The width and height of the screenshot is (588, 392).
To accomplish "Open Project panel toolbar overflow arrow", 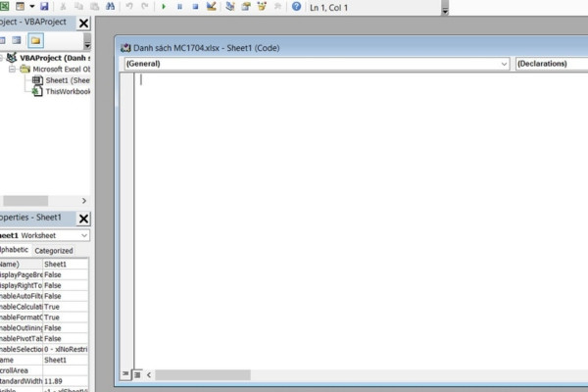I will [87, 41].
